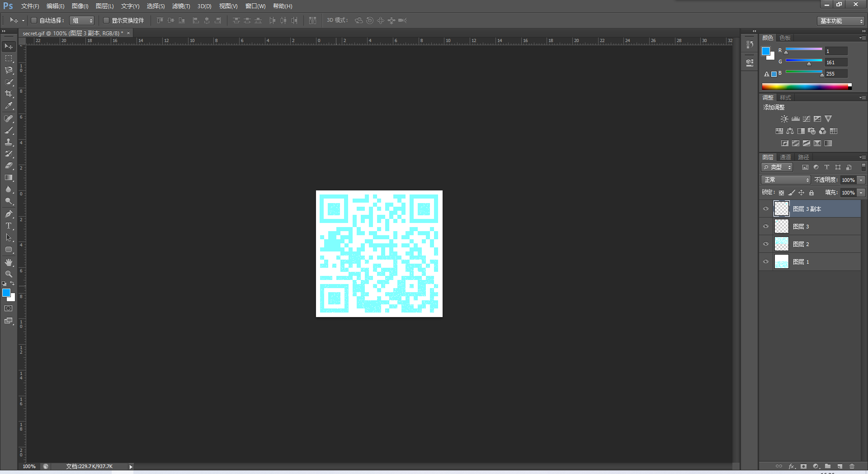Toggle lock all for the layer

(x=811, y=193)
